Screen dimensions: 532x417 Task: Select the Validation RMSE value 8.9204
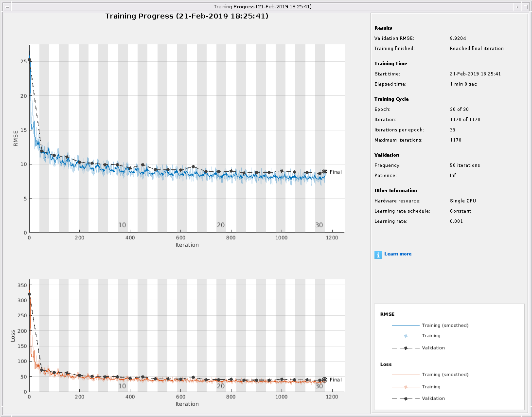point(458,38)
